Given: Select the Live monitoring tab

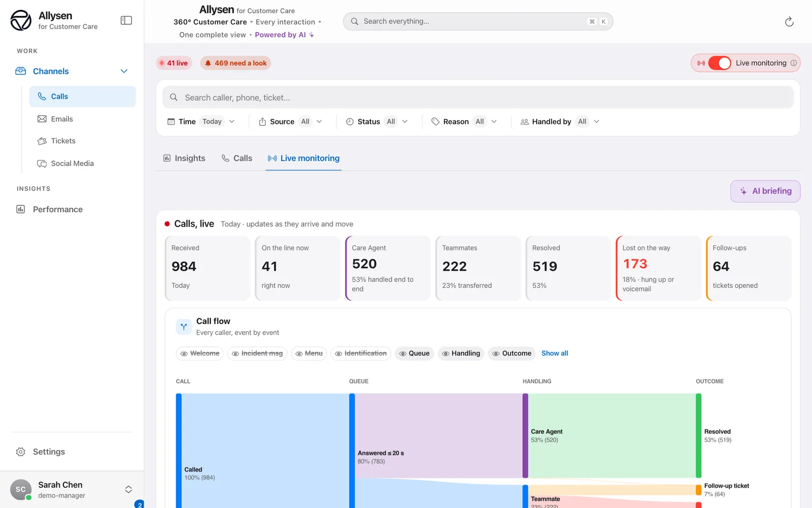Looking at the screenshot, I should tap(303, 158).
